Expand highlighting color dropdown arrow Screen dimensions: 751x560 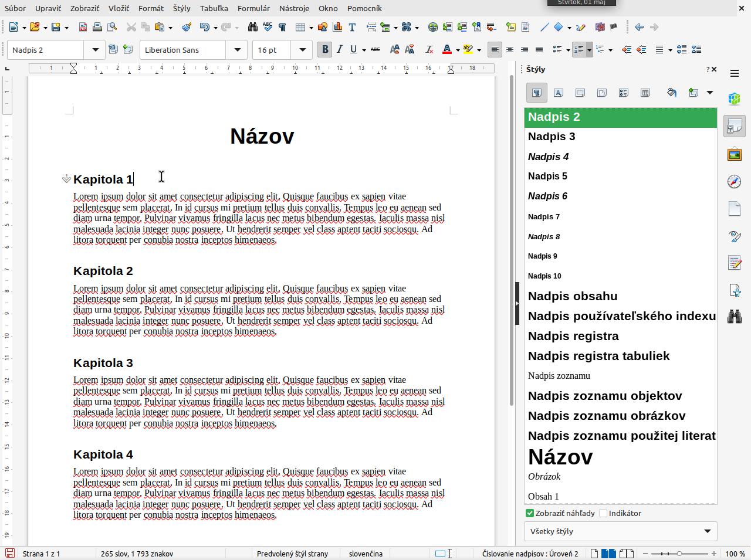tap(479, 50)
